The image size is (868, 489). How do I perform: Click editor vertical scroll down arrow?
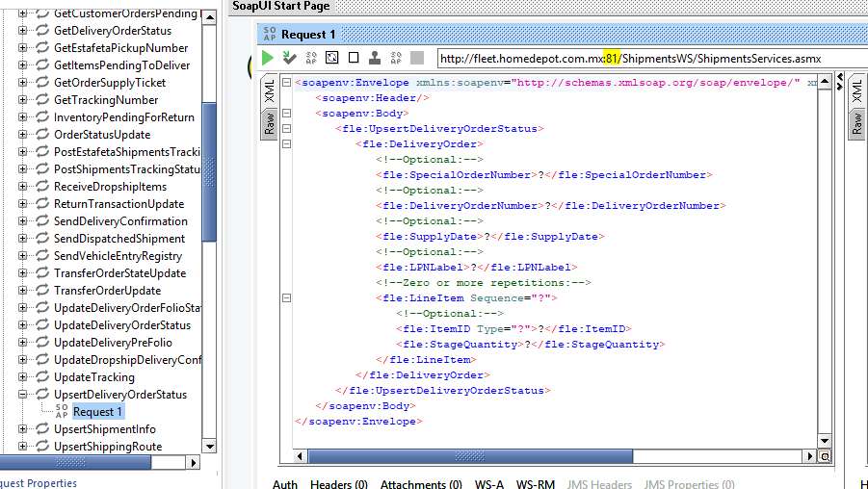(825, 441)
